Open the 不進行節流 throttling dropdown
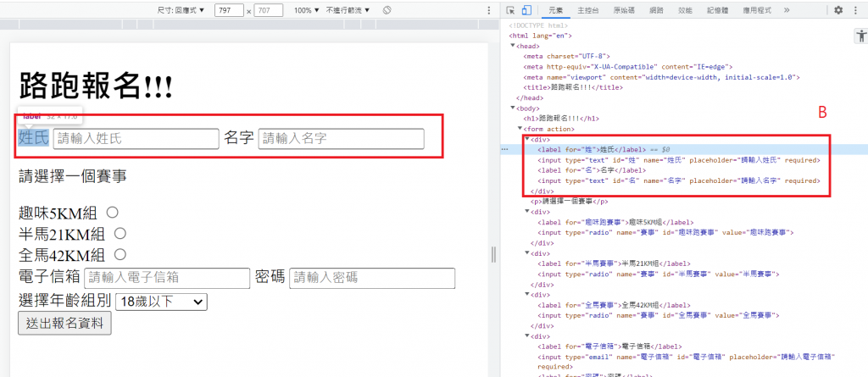Viewport: 868px width, 377px height. pos(348,10)
